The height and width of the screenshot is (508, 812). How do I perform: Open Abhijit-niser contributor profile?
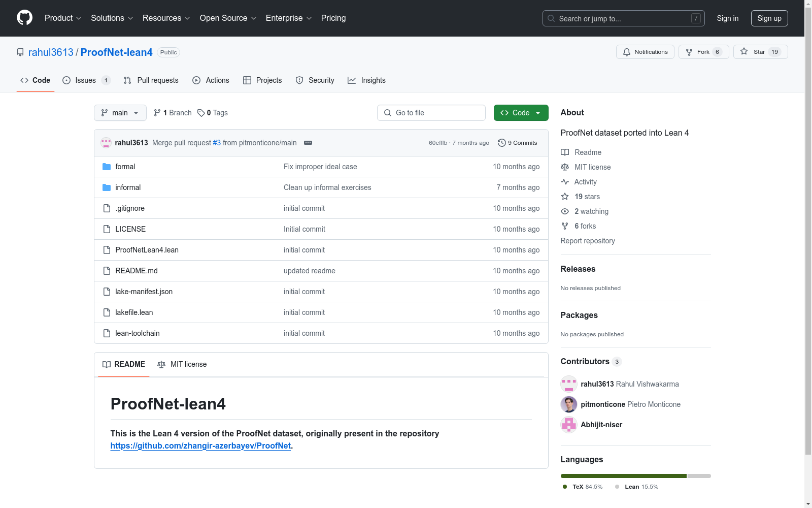pyautogui.click(x=601, y=425)
